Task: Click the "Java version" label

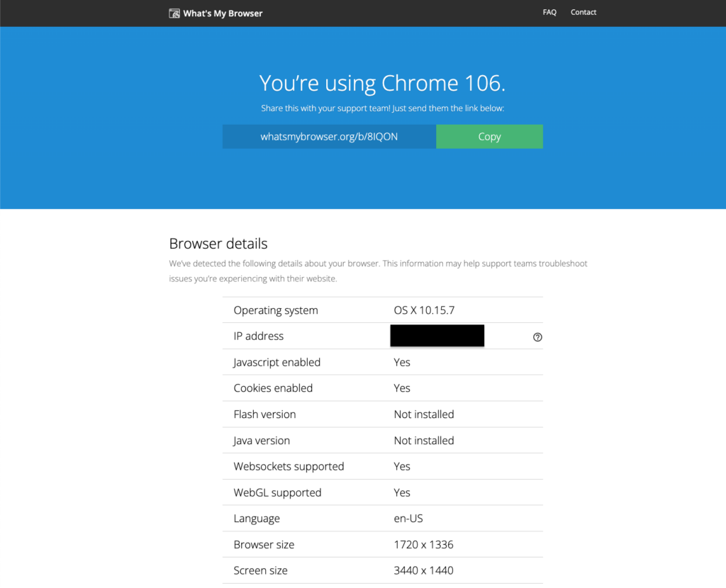Action: (x=262, y=441)
